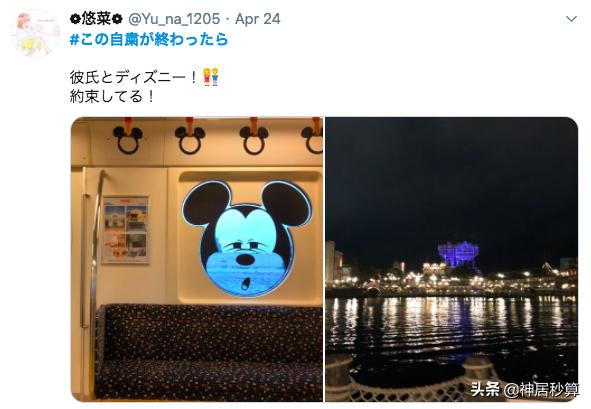This screenshot has width=591, height=409.
Task: Open the @Yu_na_1205 handle link
Action: tap(174, 19)
